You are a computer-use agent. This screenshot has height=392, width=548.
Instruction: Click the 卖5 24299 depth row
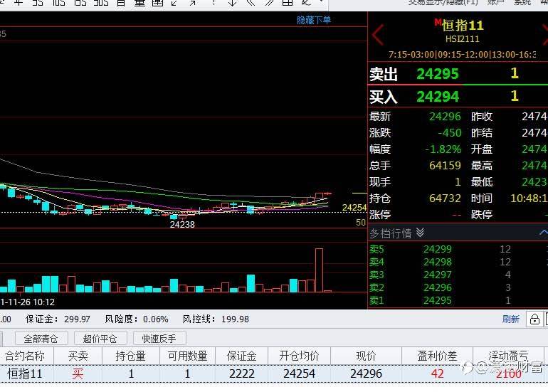click(458, 249)
